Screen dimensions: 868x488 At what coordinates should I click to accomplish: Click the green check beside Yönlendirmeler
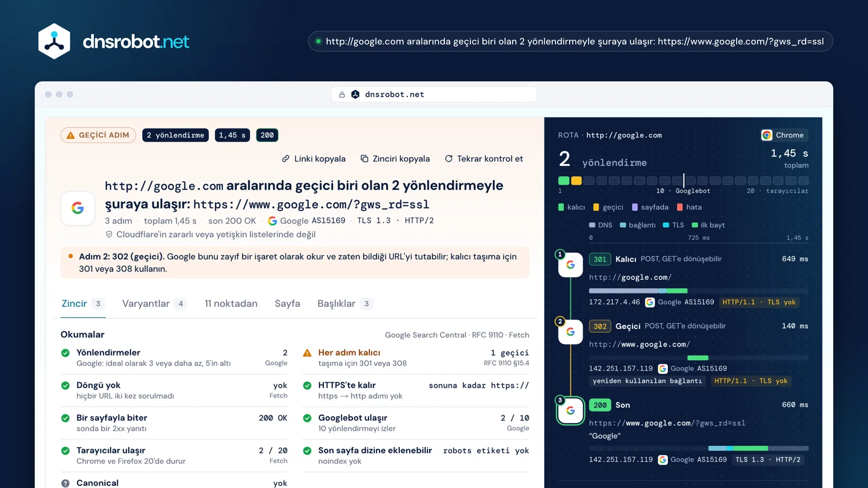(x=66, y=353)
